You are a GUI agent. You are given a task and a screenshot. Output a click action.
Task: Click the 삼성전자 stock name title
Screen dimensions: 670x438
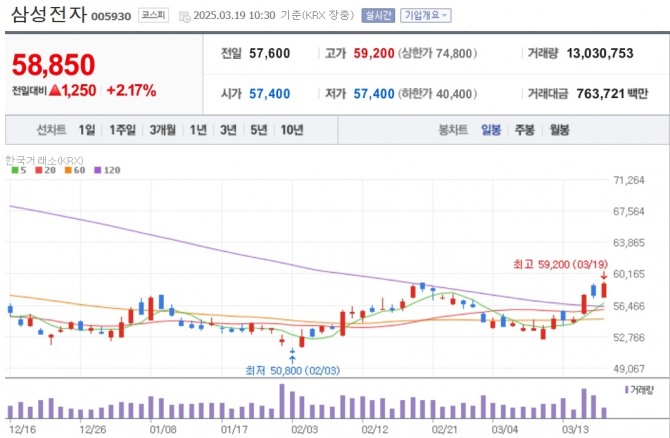pos(49,14)
